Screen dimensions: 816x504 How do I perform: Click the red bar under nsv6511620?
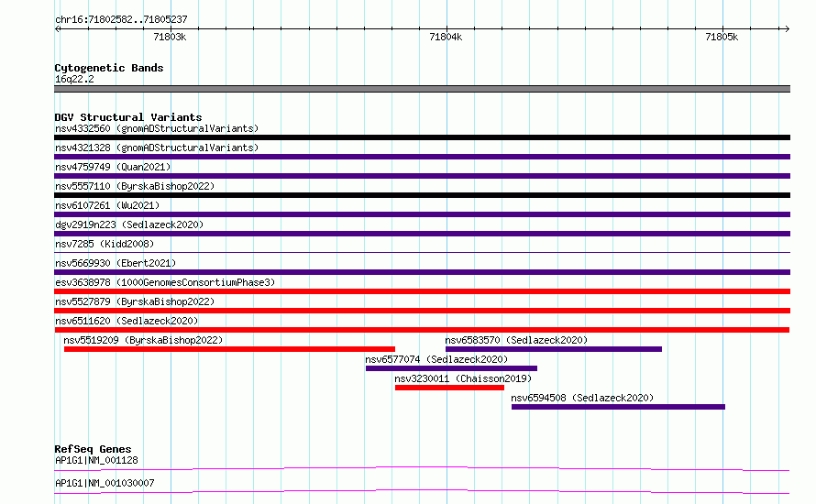click(x=422, y=330)
